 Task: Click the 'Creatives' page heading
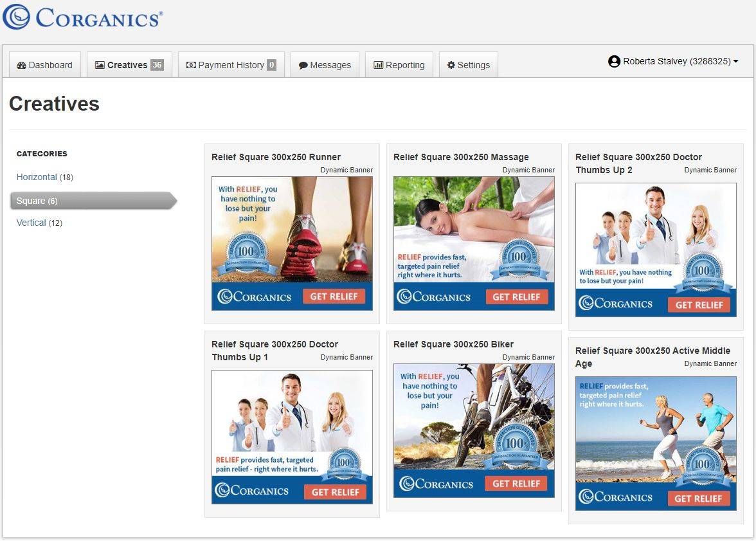pos(55,104)
